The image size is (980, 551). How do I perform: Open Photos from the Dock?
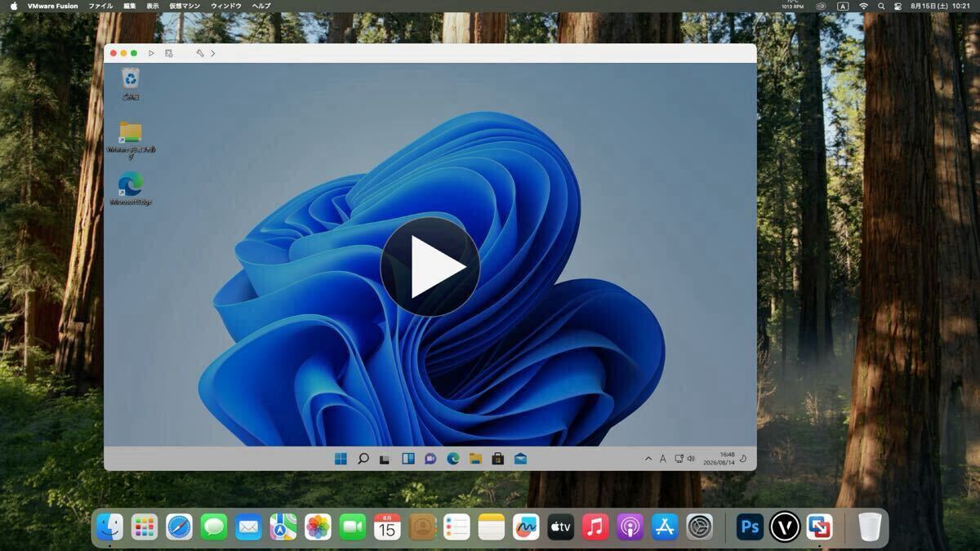click(x=318, y=527)
